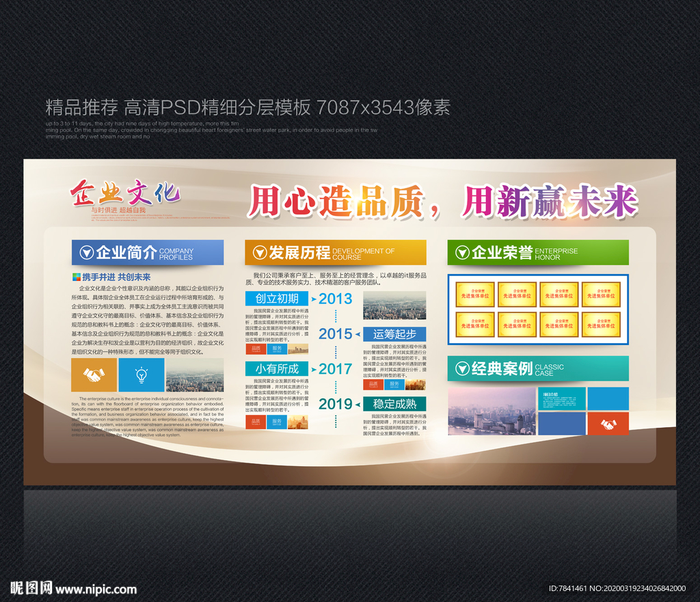The height and width of the screenshot is (602, 700).
Task: Open the large purple skyline photo in 经典案例
Action: [x=492, y=411]
